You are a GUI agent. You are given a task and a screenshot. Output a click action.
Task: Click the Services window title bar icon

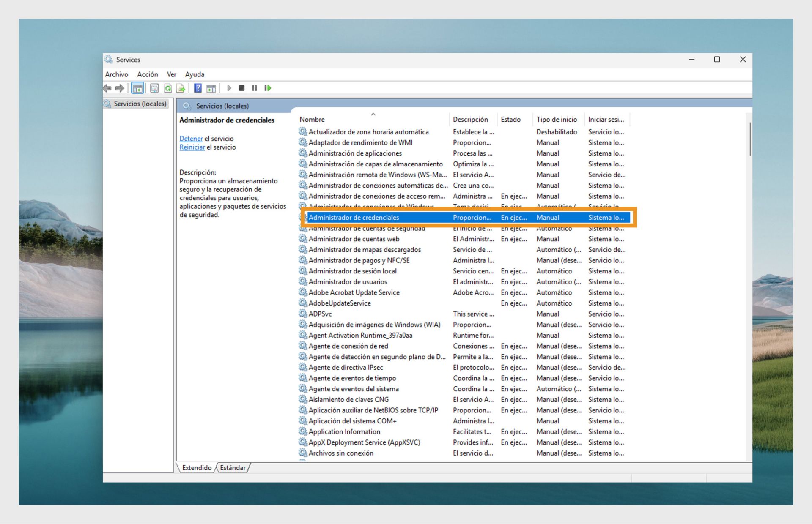(x=109, y=59)
